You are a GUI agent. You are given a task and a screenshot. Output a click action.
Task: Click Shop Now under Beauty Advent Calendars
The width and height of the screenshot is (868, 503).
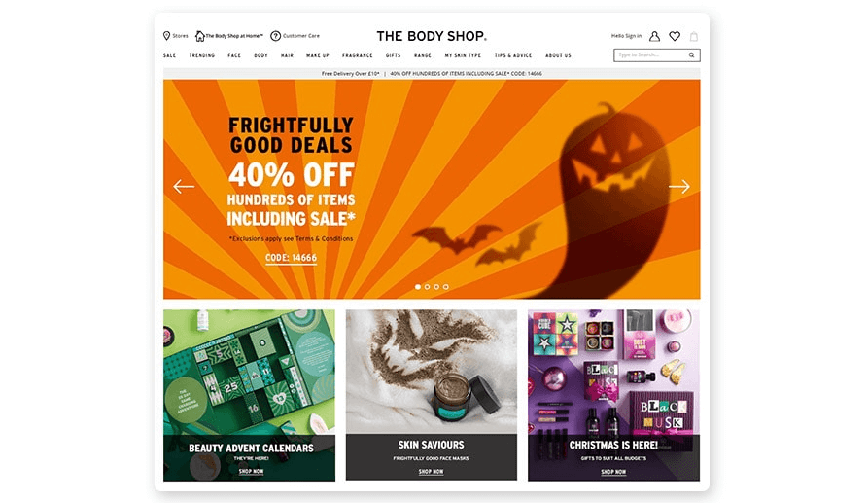click(x=252, y=472)
